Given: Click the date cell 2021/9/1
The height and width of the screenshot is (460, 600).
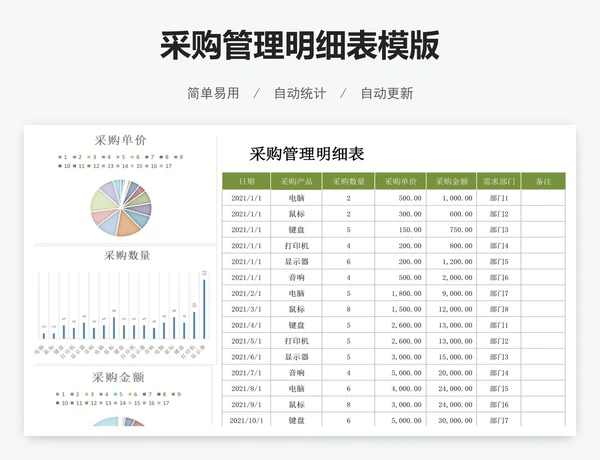Looking at the screenshot, I should [x=246, y=405].
